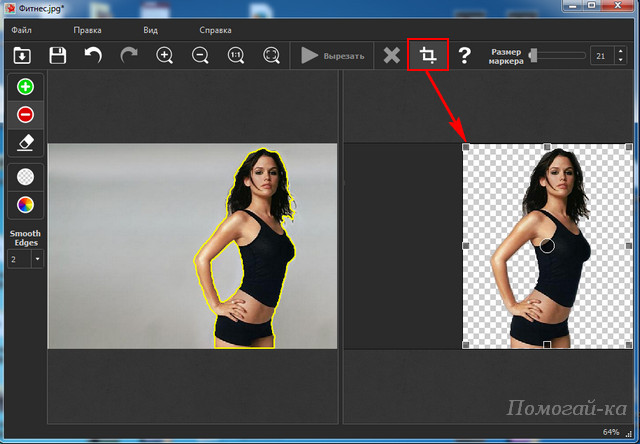Click left-middle crop handle
Screen dimensions: 640x444
[x=466, y=246]
